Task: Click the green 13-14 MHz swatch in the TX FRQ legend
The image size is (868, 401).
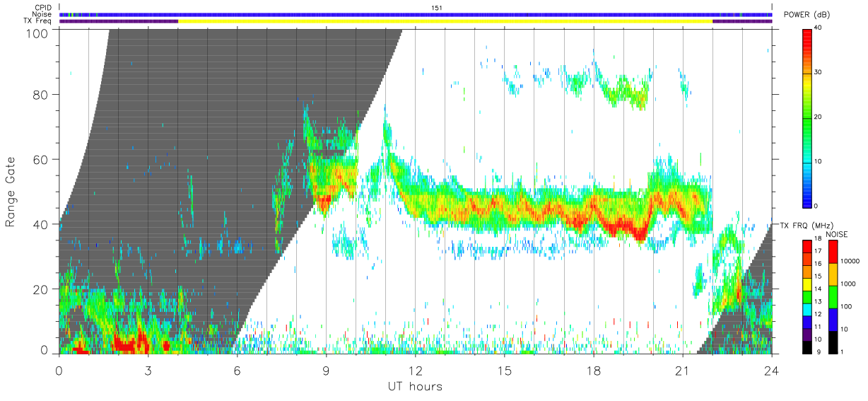Action: (807, 296)
